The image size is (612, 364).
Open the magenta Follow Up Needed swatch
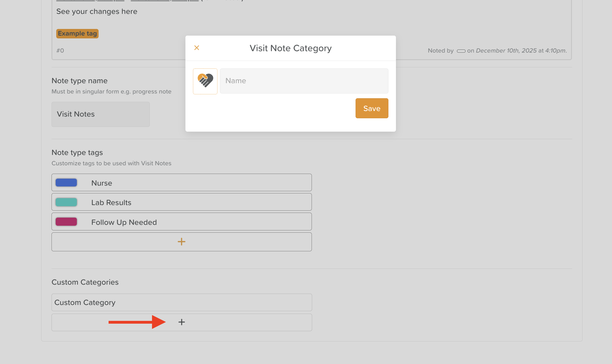[66, 222]
